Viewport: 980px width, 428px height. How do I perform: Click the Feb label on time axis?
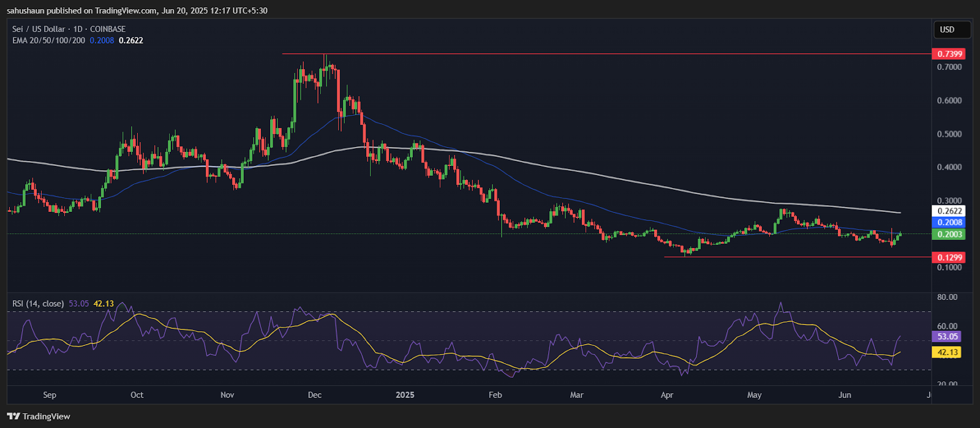pyautogui.click(x=496, y=395)
